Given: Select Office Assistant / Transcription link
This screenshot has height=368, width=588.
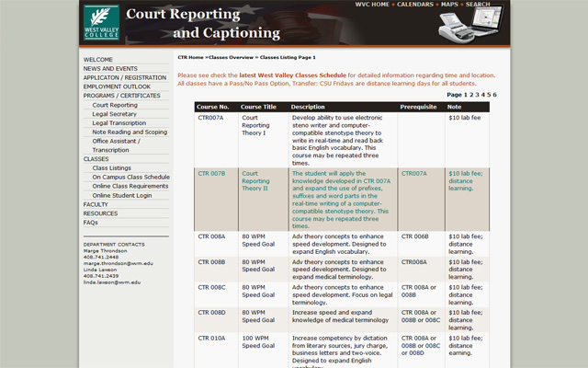Looking at the screenshot, I should (117, 145).
